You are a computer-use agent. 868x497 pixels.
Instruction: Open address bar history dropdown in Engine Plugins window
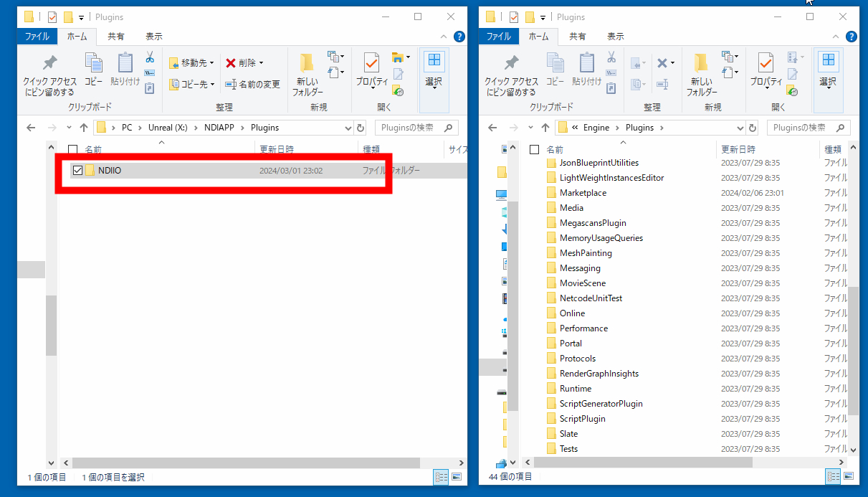pos(740,128)
